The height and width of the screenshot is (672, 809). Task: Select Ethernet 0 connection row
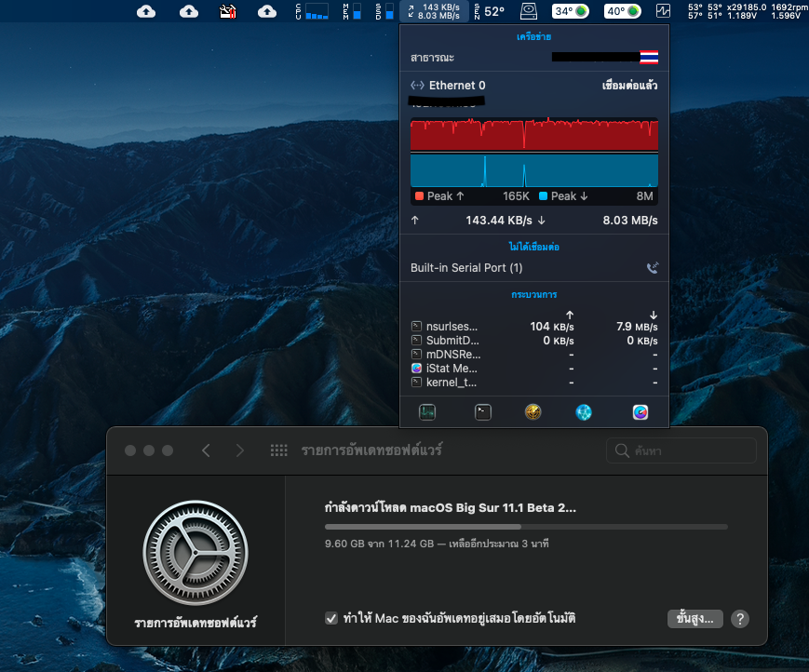[x=534, y=86]
